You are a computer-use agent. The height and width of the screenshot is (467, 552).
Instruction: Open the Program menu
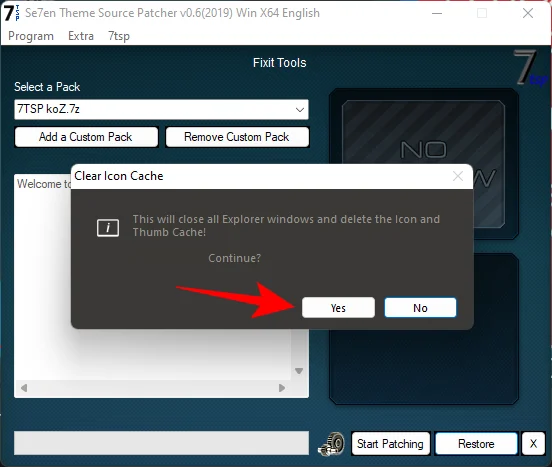[31, 36]
